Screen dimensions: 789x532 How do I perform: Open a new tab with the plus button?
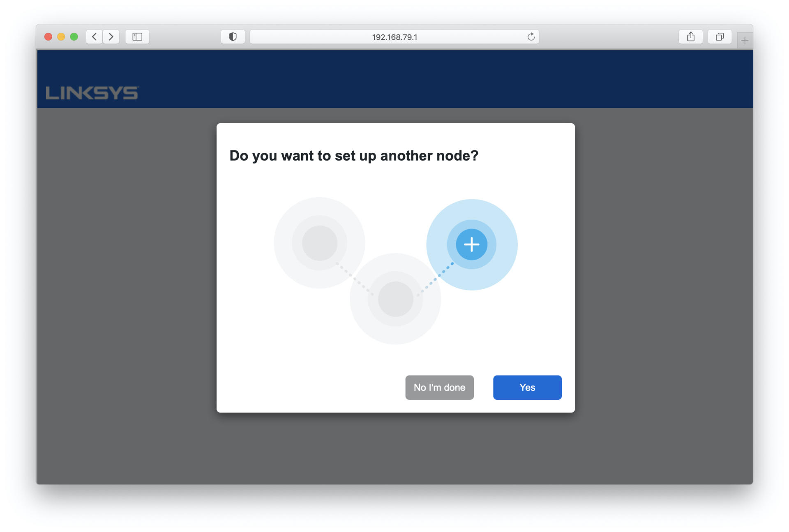coord(745,40)
